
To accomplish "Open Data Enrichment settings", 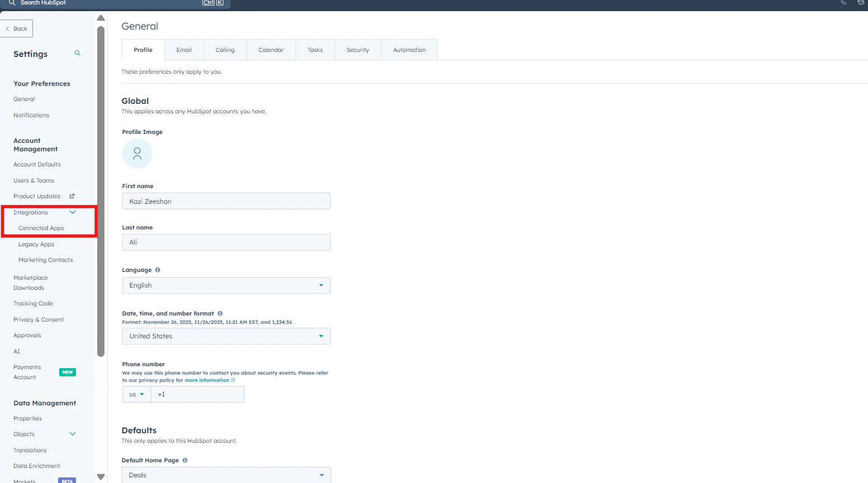I will (37, 466).
